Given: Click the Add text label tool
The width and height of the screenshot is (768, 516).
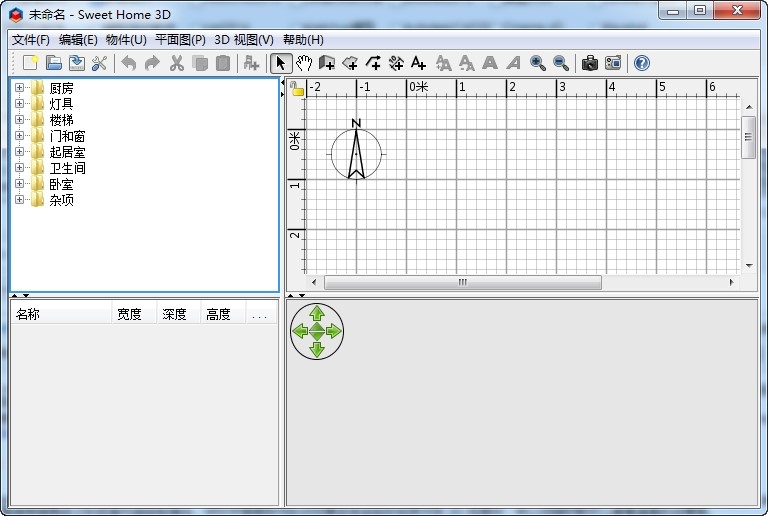Looking at the screenshot, I should tap(419, 63).
